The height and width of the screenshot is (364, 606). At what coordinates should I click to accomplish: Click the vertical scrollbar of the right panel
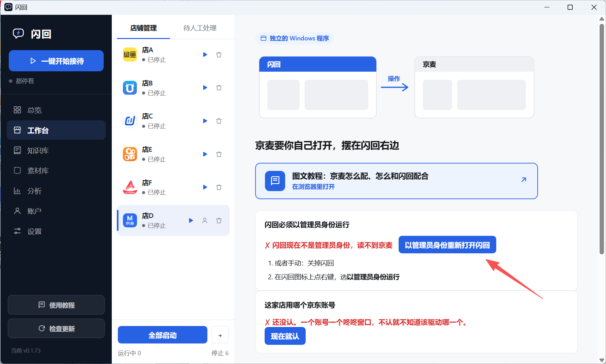[602, 139]
